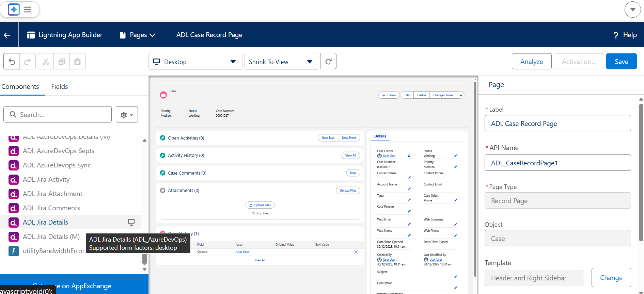Edit the Status field pencil icon
The width and height of the screenshot is (644, 294).
click(x=456, y=156)
